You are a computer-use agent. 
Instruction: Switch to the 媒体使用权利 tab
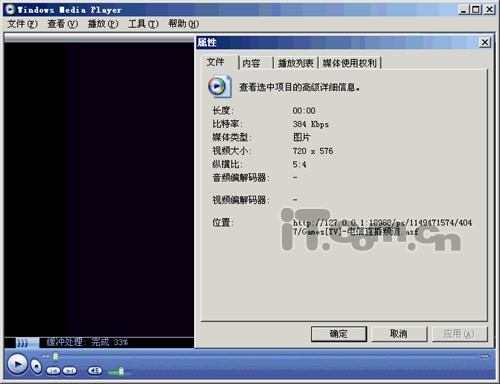349,63
